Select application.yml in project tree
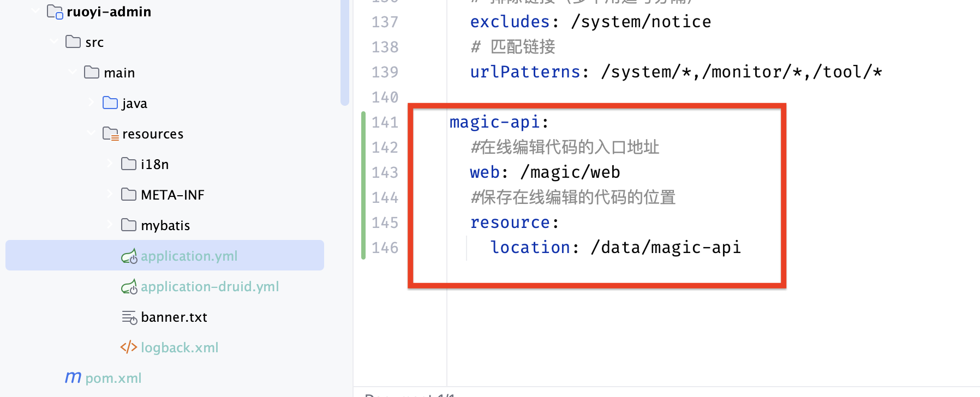980x397 pixels. tap(165, 255)
